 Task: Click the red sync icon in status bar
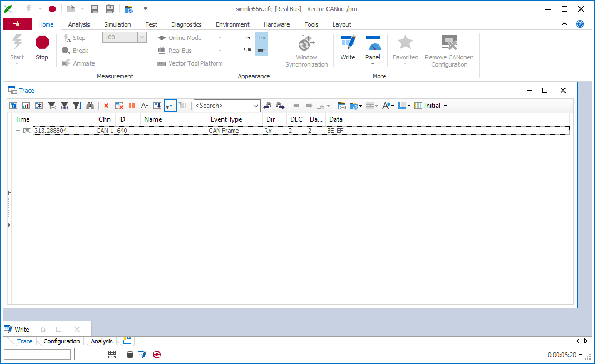[x=157, y=355]
